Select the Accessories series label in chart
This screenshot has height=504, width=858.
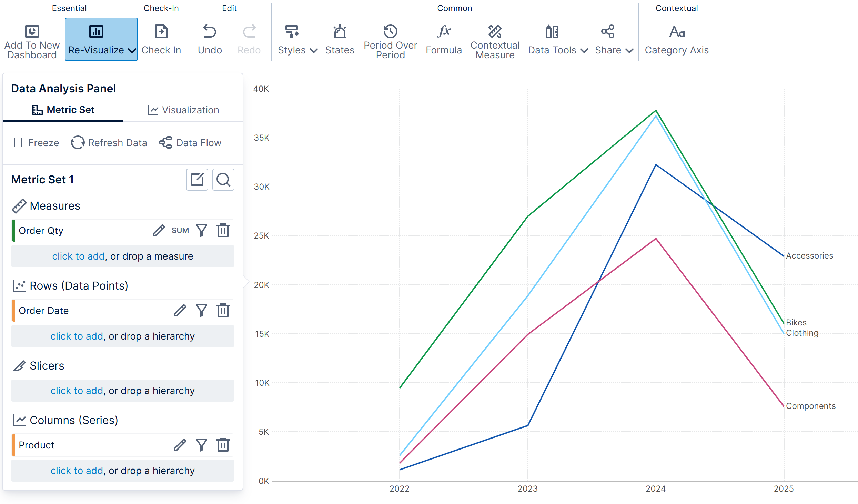pos(809,255)
